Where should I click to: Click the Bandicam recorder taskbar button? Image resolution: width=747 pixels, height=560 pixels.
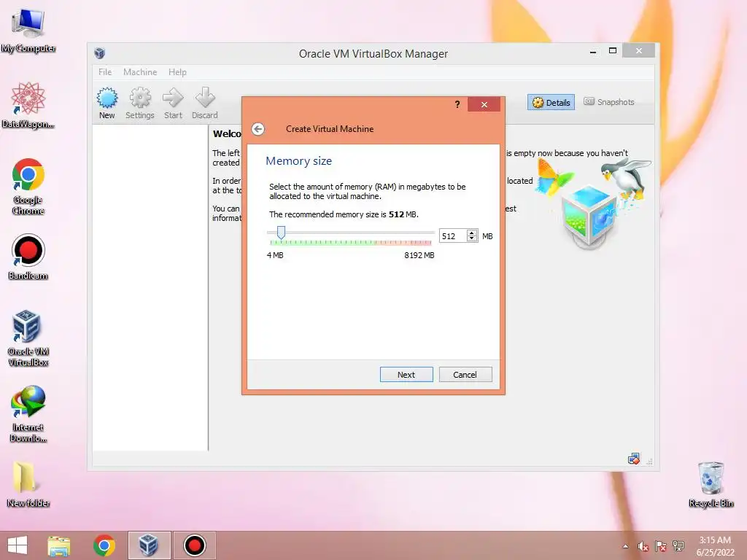[194, 545]
